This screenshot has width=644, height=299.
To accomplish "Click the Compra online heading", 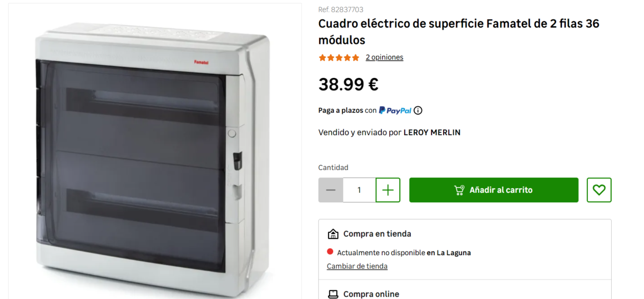I will [371, 294].
